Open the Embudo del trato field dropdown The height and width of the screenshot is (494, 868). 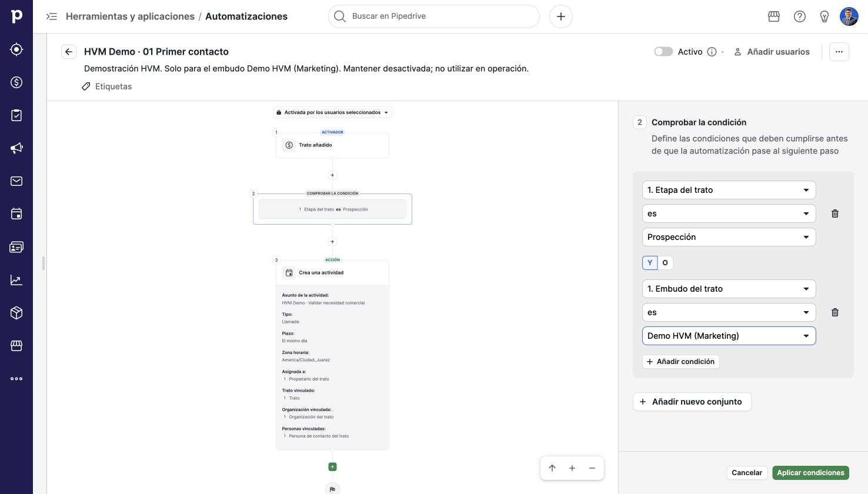pyautogui.click(x=729, y=289)
